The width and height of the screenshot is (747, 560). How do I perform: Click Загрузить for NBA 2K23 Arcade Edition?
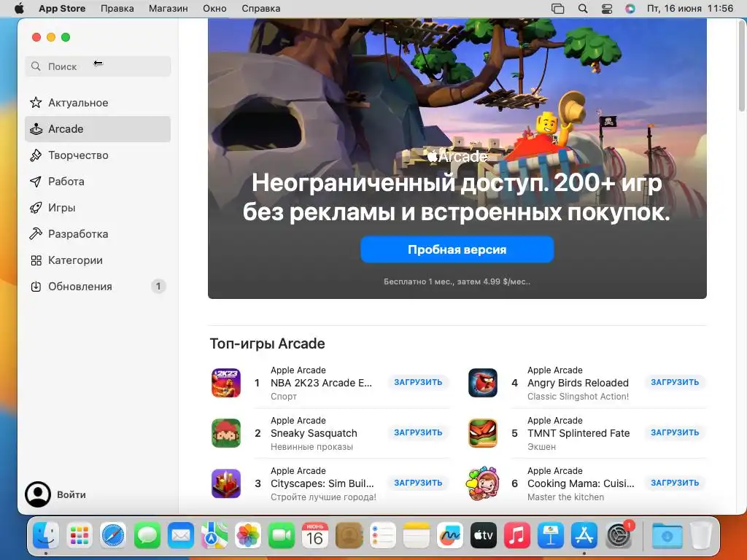tap(418, 382)
